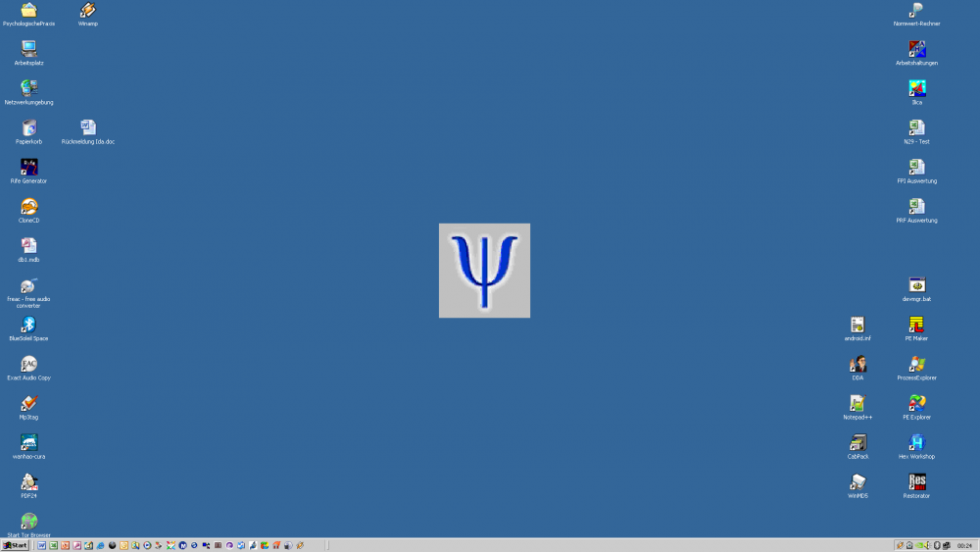This screenshot has height=552, width=980.
Task: Select the N29 - Test spreadsheet icon
Action: [x=917, y=132]
